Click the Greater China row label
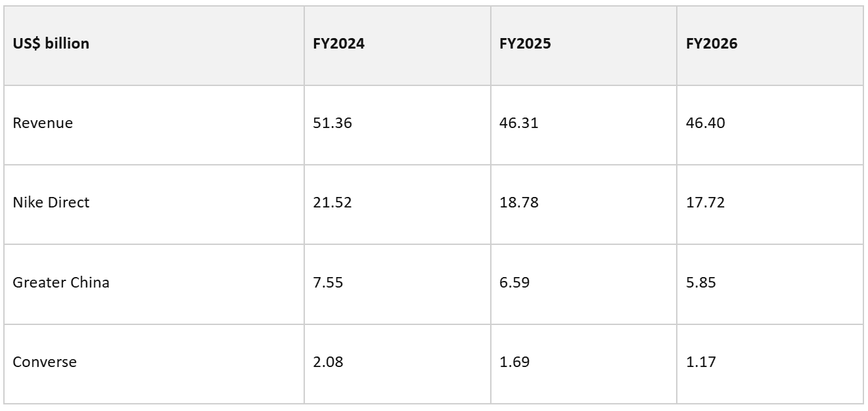The height and width of the screenshot is (411, 868). 154,284
